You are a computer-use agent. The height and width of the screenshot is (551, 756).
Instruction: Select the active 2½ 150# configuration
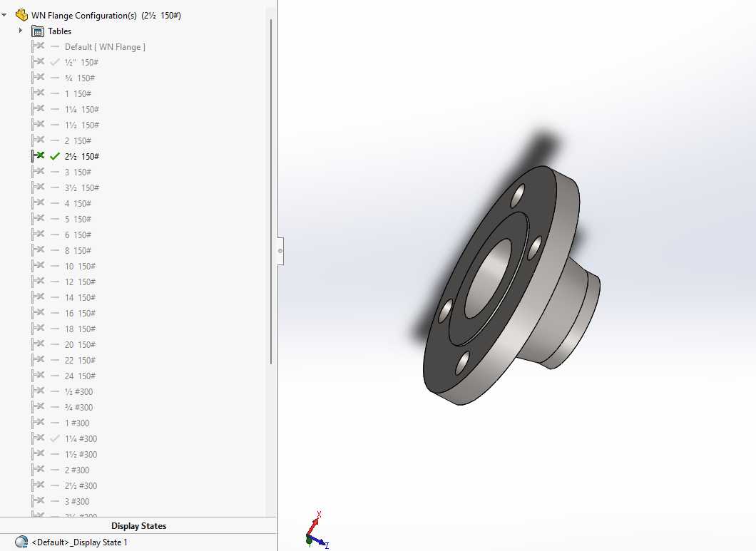(x=82, y=156)
